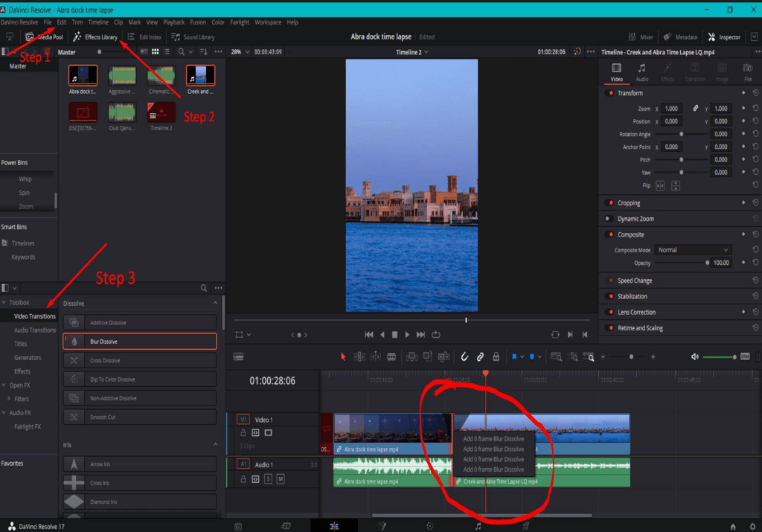The height and width of the screenshot is (532, 762).
Task: Open the Sound Library panel
Action: [x=193, y=37]
